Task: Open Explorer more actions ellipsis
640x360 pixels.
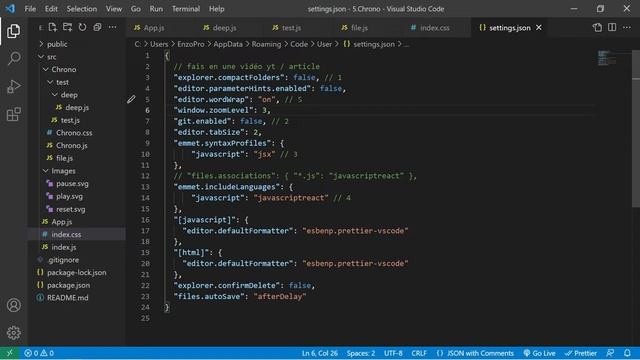Action: 112,27
